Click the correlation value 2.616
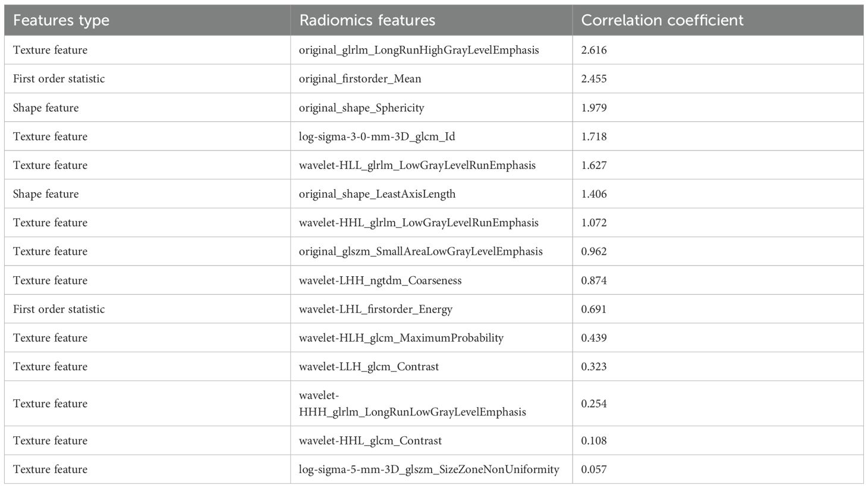The width and height of the screenshot is (868, 488). pos(594,50)
